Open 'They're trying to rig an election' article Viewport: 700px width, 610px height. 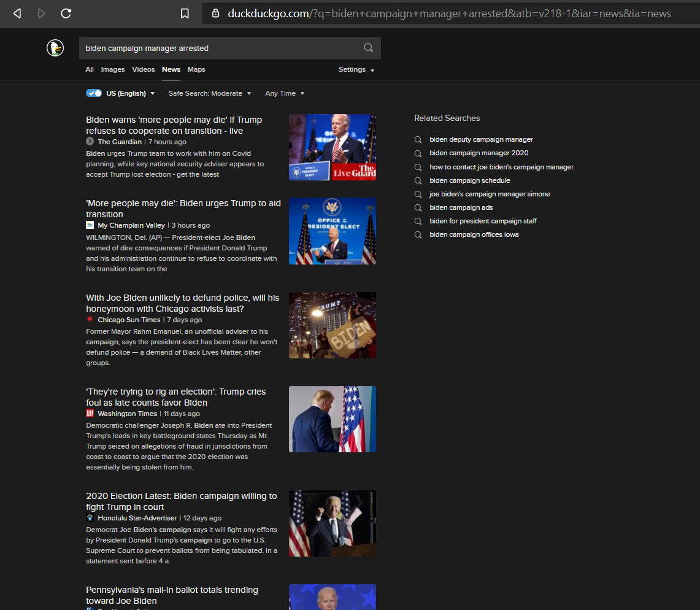[x=175, y=397]
